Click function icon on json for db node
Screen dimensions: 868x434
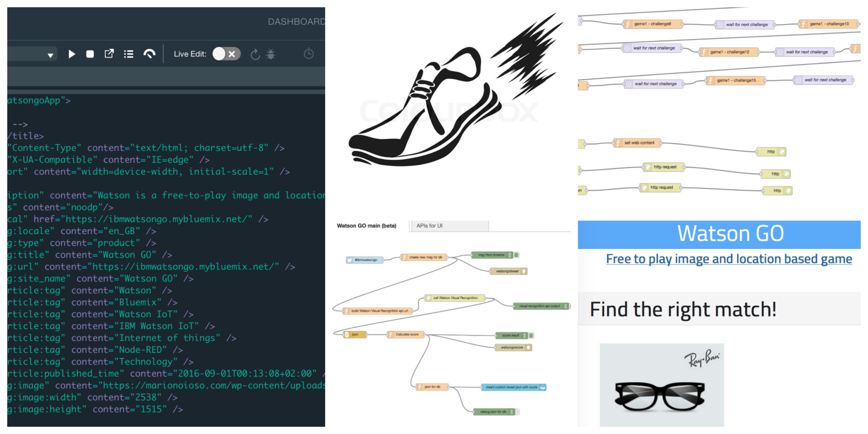point(419,387)
